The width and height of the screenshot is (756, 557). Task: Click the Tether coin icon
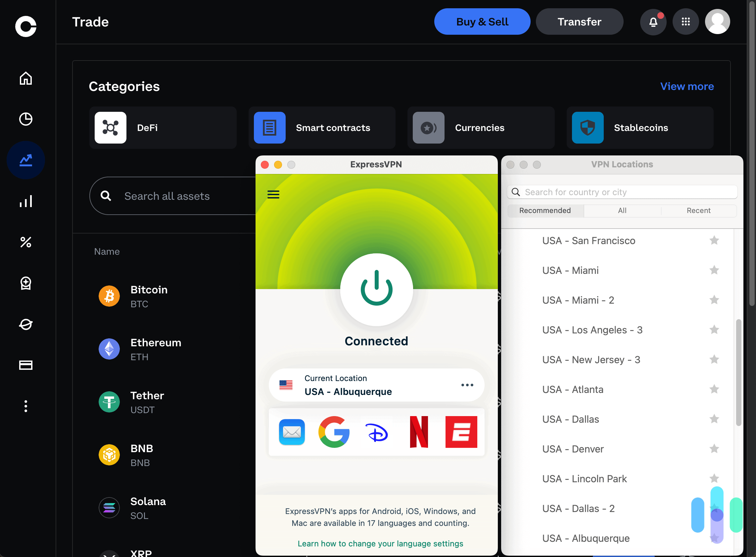(109, 402)
